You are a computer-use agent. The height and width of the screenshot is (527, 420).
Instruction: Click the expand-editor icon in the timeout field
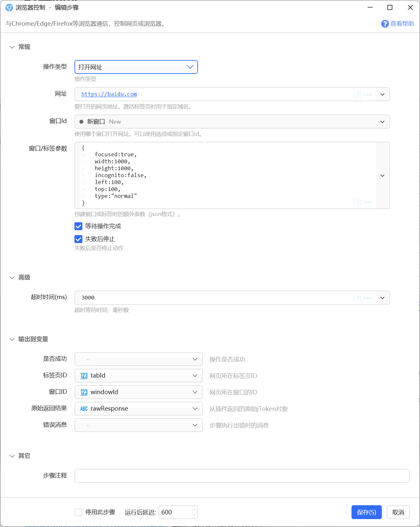coord(357,298)
